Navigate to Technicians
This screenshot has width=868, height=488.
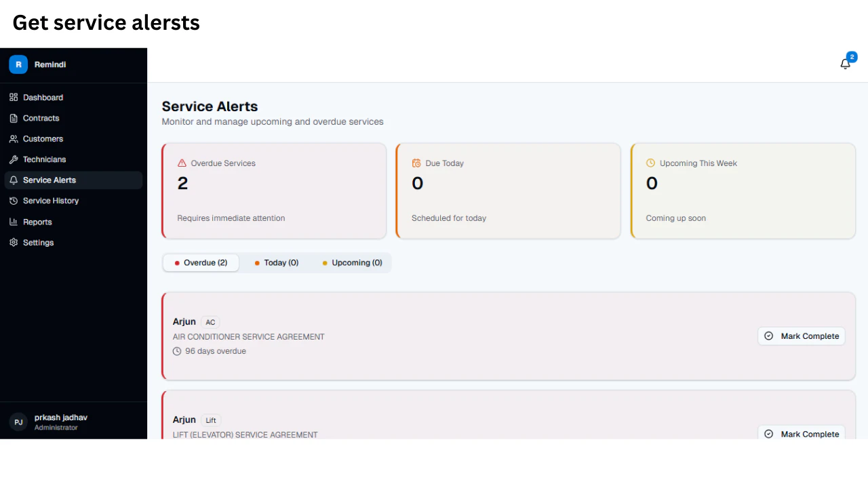[73, 159]
